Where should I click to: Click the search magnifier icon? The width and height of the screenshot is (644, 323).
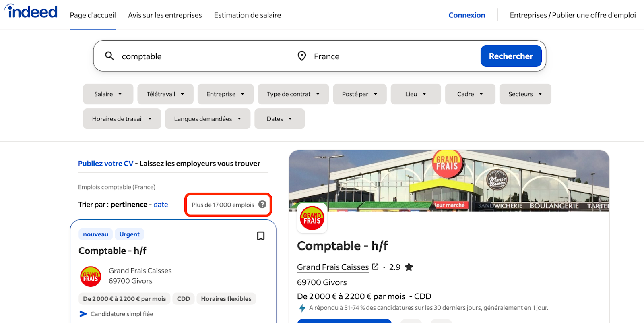(109, 56)
